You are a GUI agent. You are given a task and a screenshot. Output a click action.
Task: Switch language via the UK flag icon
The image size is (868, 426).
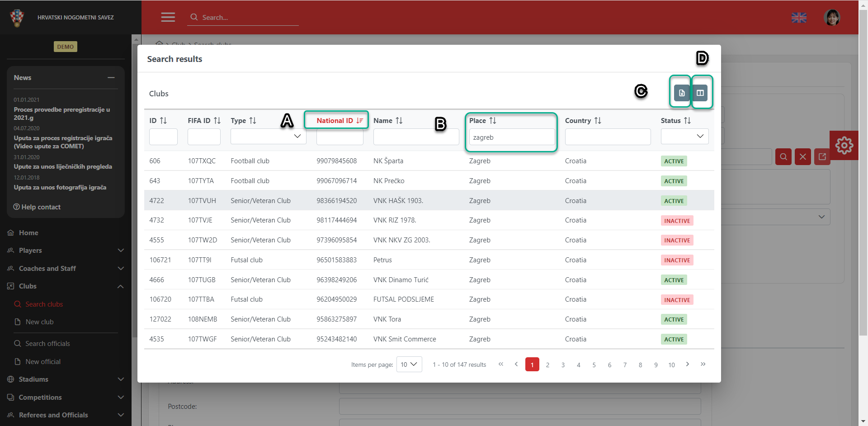798,18
